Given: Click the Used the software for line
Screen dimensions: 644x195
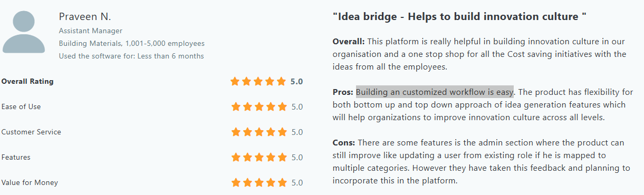Looking at the screenshot, I should tap(131, 56).
